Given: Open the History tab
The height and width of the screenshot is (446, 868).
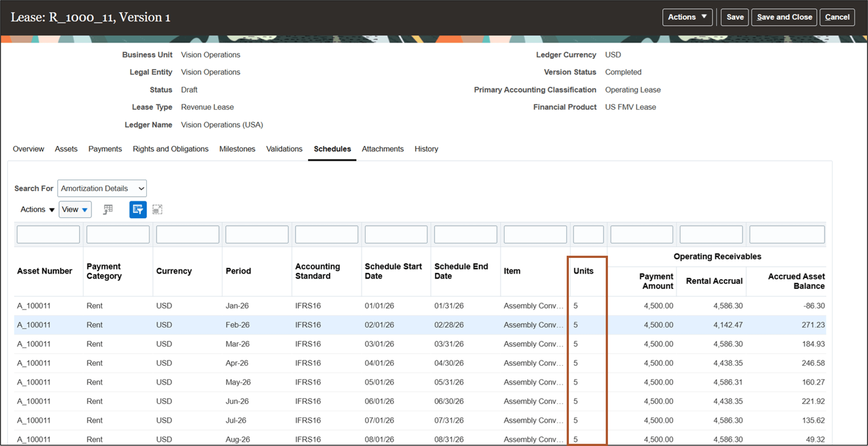Looking at the screenshot, I should (x=426, y=149).
